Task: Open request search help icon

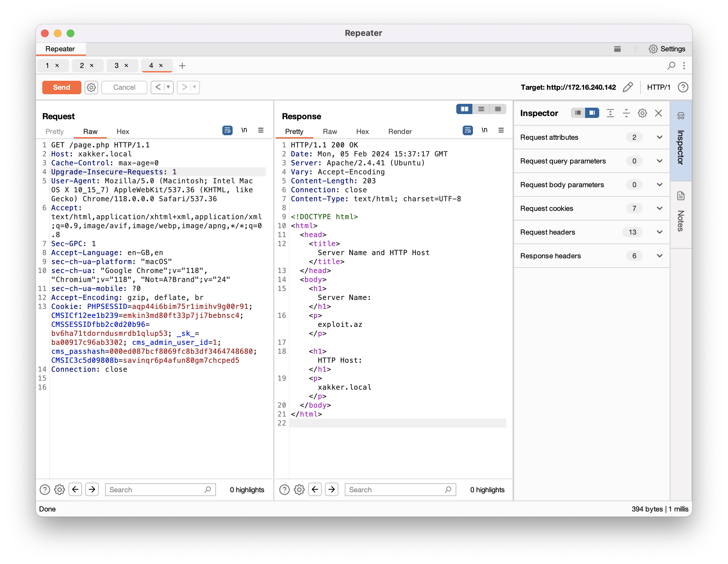Action: point(45,490)
